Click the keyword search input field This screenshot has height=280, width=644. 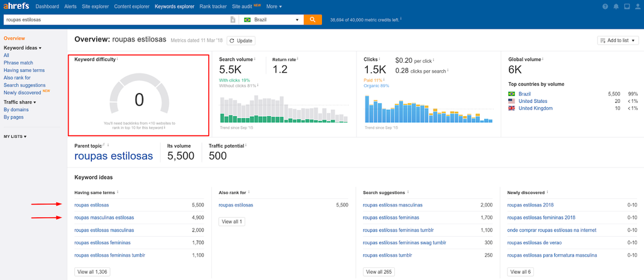point(116,19)
